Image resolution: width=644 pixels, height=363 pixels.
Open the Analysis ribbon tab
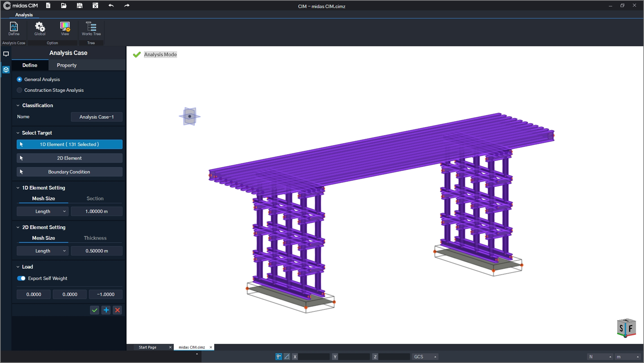24,15
